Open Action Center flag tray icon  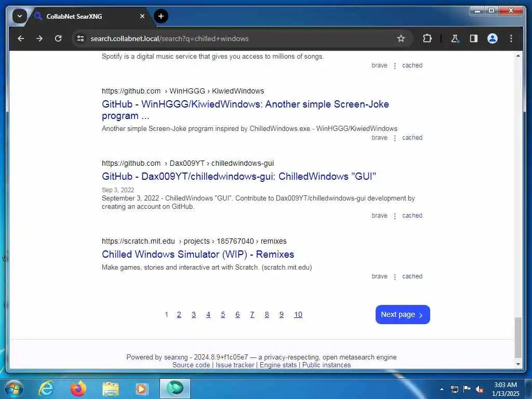pos(467,389)
